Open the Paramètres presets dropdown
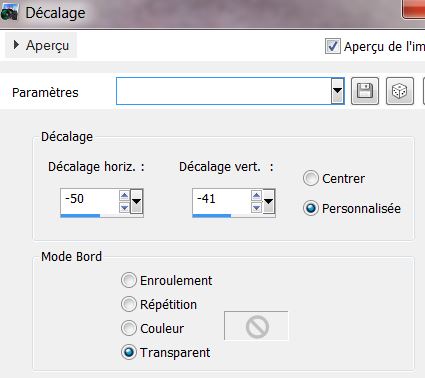 337,91
